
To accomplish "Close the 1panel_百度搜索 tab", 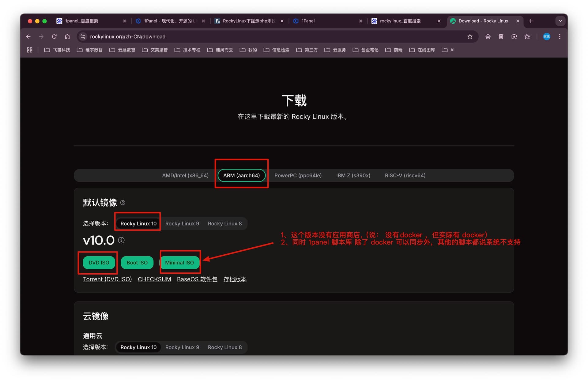I will pyautogui.click(x=124, y=21).
